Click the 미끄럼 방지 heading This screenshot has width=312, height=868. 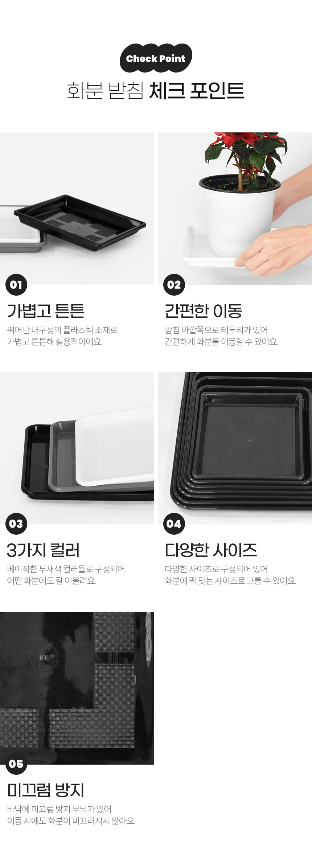pos(46,790)
